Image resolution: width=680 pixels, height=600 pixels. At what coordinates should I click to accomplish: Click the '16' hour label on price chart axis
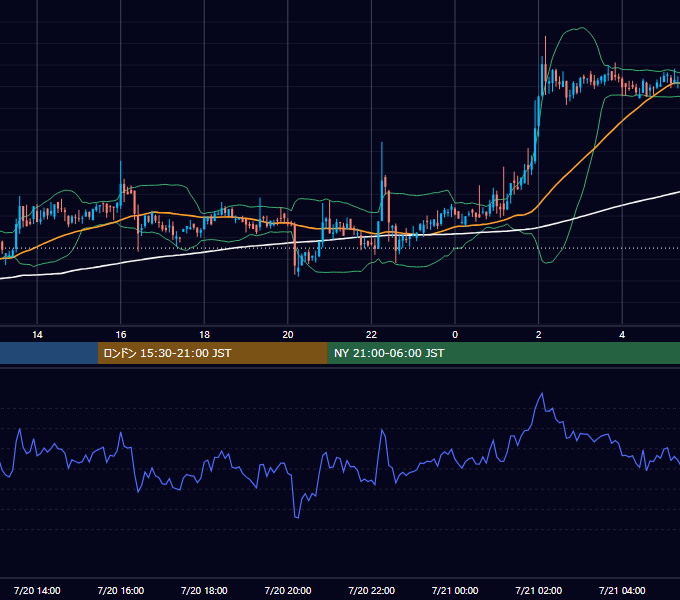pos(121,335)
